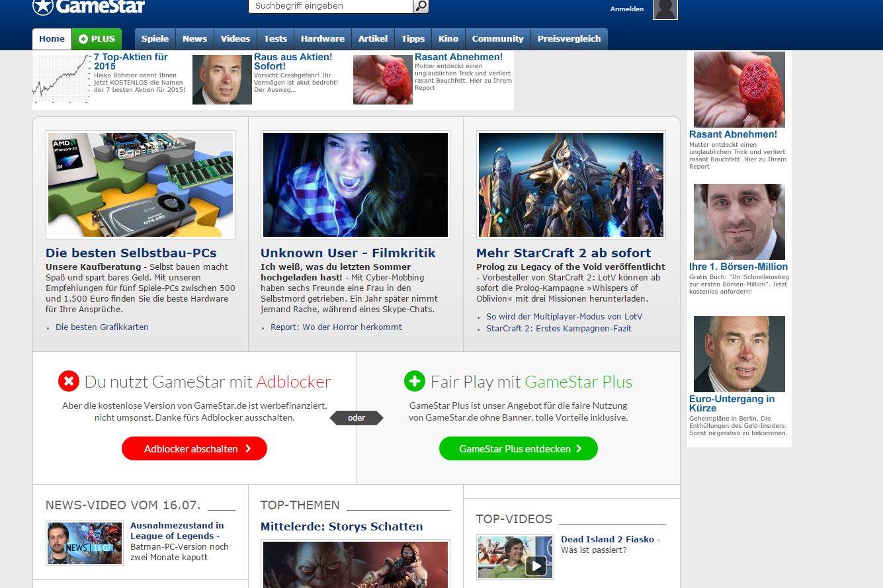Follow the Die besten Grafikkarten link
This screenshot has height=588, width=883.
click(x=102, y=327)
